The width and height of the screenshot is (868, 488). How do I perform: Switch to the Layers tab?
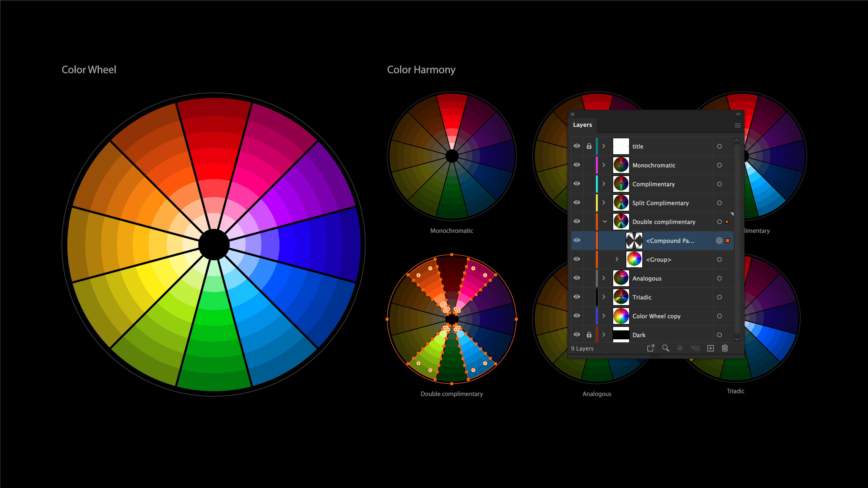click(583, 125)
